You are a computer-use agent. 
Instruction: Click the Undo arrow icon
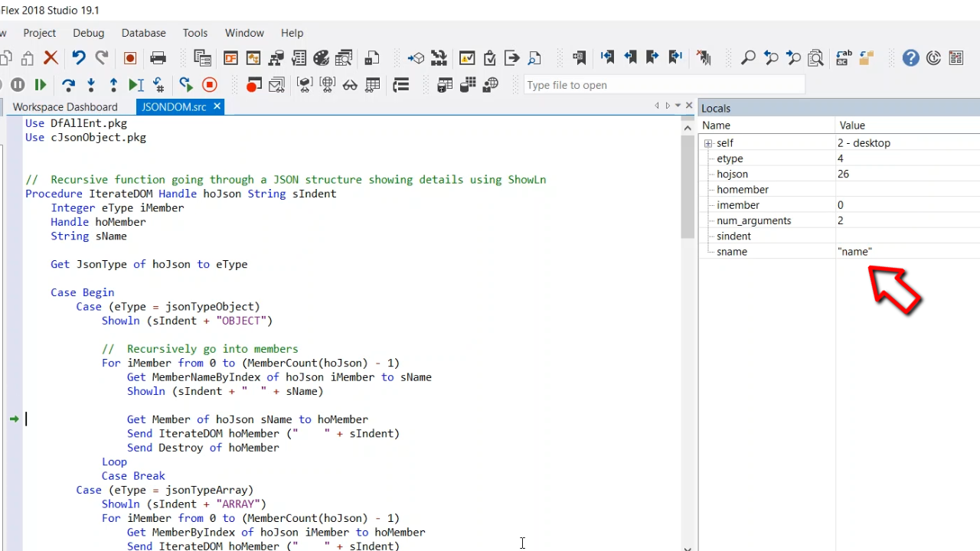point(78,58)
